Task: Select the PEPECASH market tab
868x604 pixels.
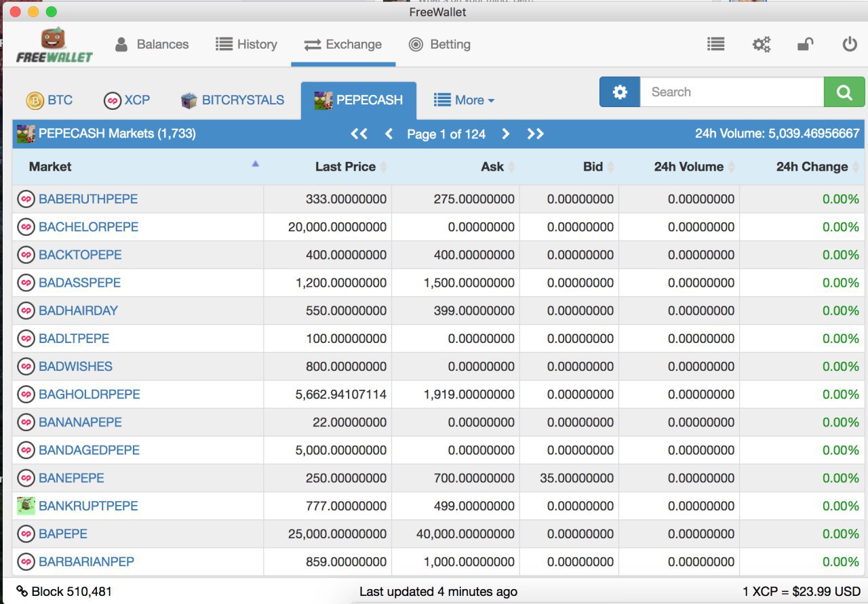Action: [359, 100]
